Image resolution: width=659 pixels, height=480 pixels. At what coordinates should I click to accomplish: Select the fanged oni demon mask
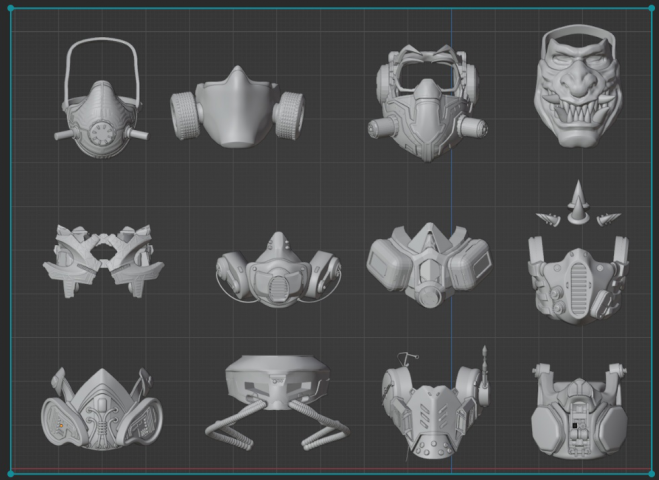click(x=578, y=86)
